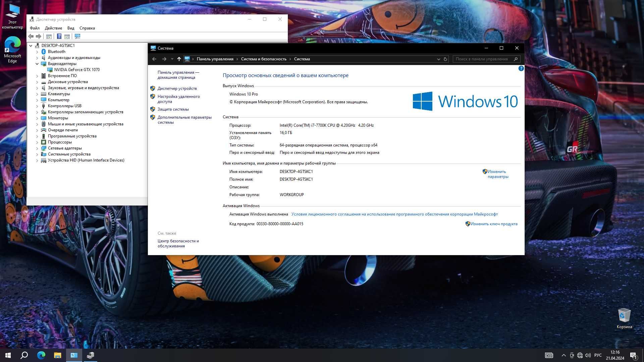Open the Вид menu
This screenshot has height=362, width=644.
71,28
